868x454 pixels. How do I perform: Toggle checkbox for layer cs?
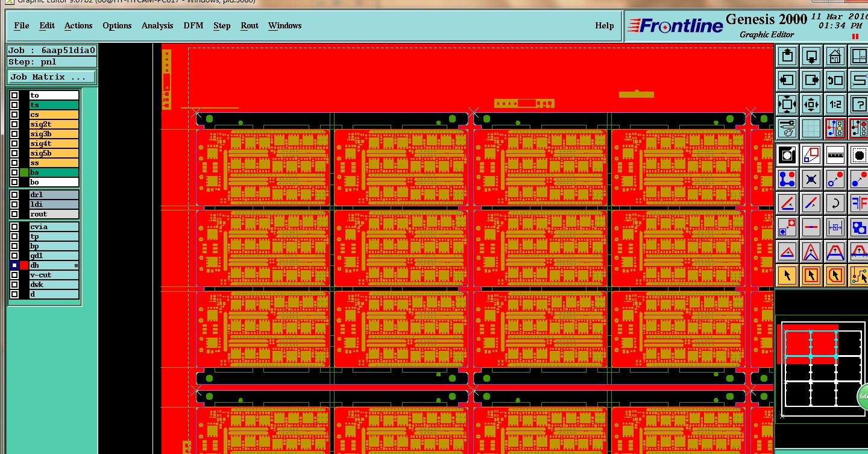coord(14,115)
